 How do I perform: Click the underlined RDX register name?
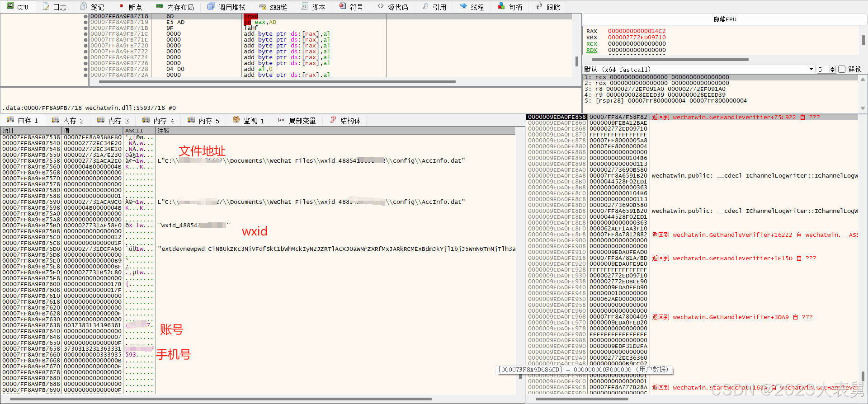coord(591,50)
